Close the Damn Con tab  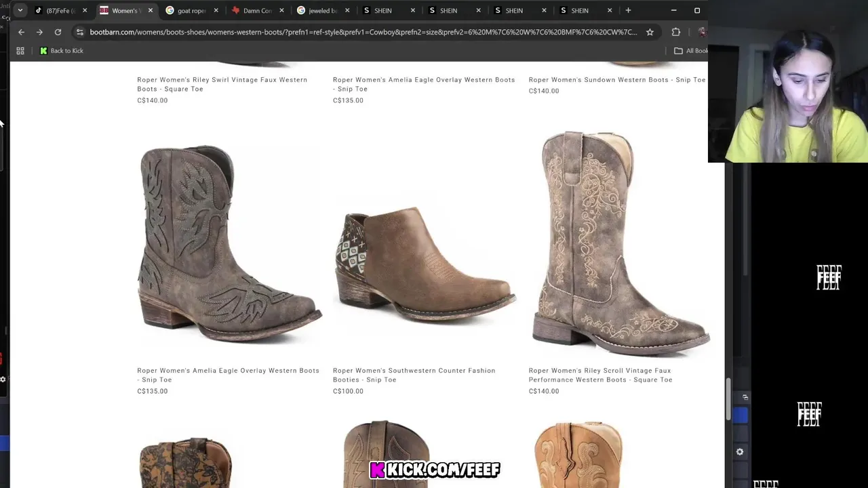point(281,10)
